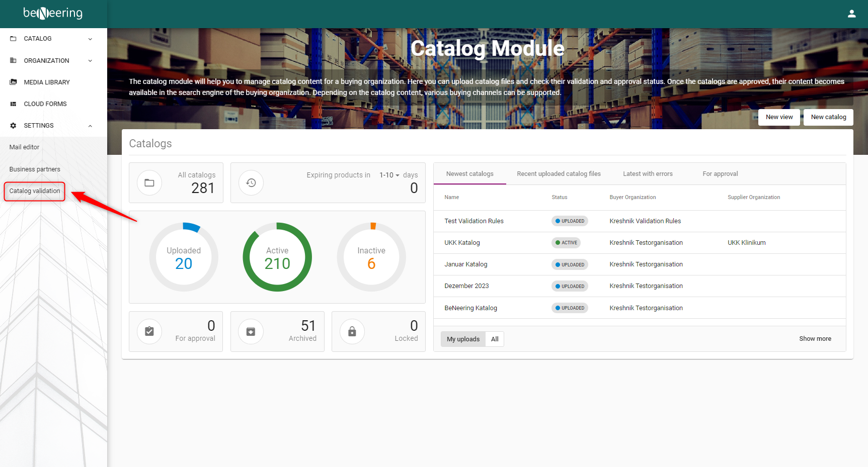
Task: Click the Status column header
Action: (x=559, y=198)
